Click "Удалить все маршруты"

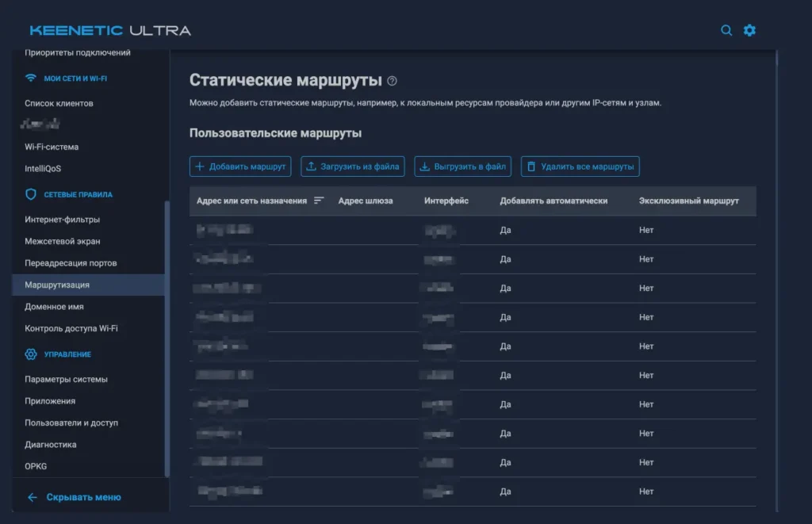(580, 166)
